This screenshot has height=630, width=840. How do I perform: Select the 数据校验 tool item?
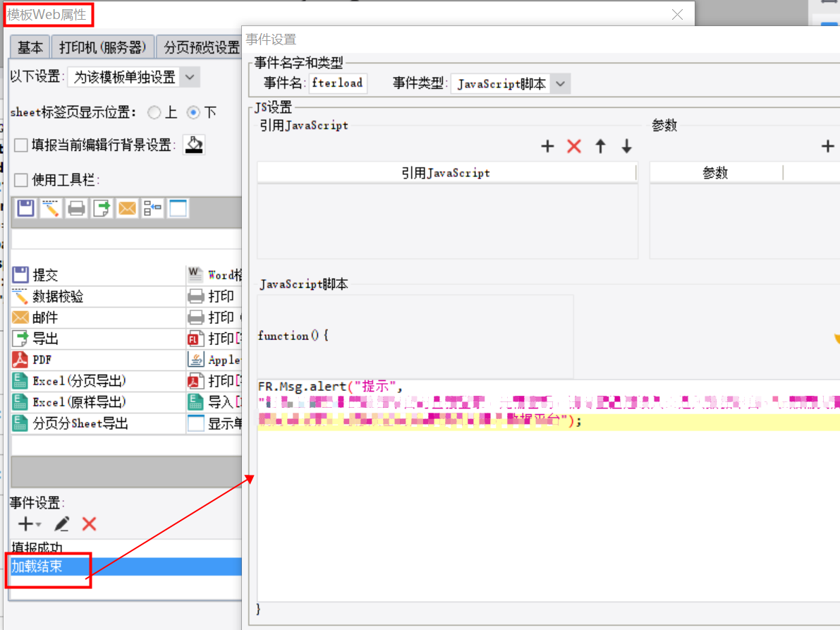(x=98, y=296)
